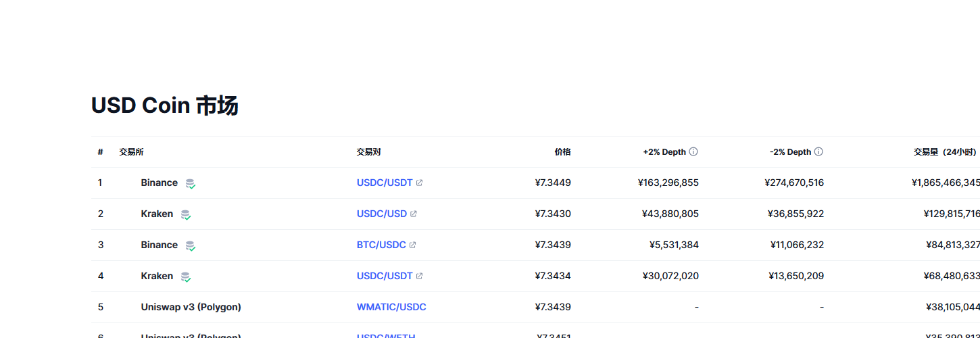Click the external link icon beside Binance USDC/USDT
This screenshot has height=338, width=980.
pyautogui.click(x=419, y=183)
